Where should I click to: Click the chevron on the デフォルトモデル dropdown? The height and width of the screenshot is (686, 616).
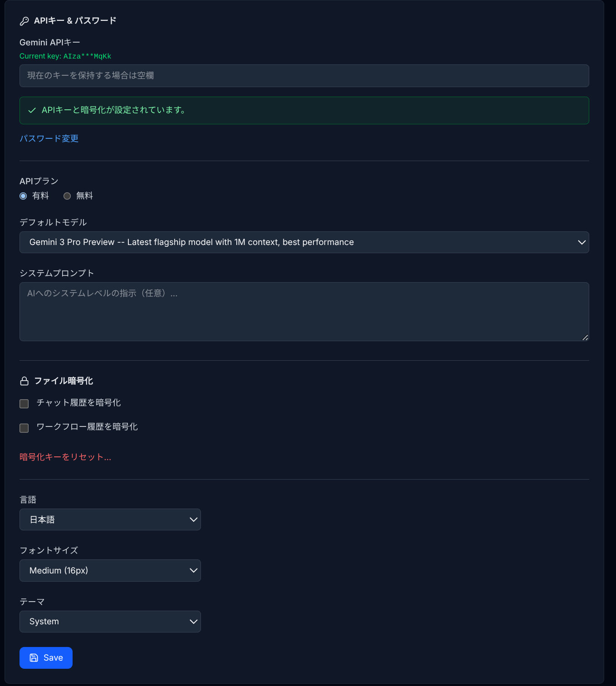tap(582, 242)
